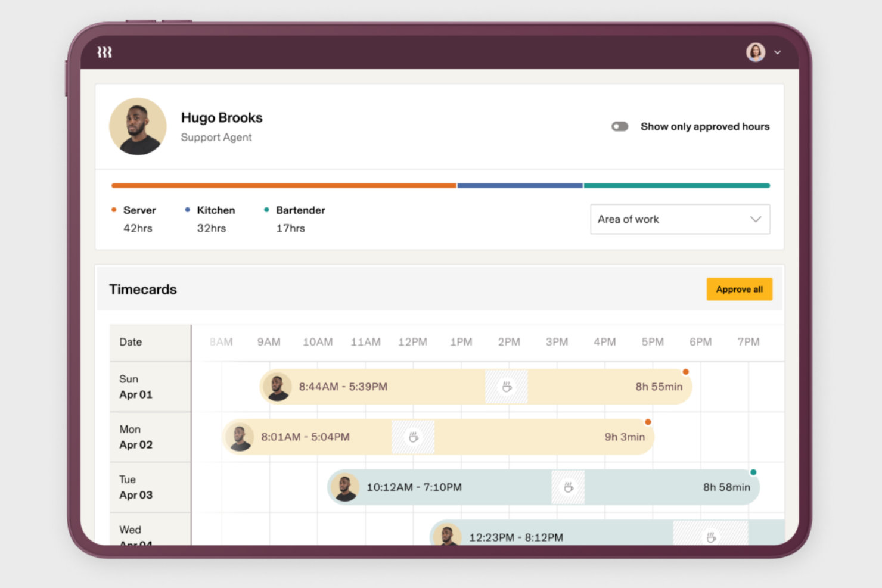Click the orange Server segment of hours bar
Image resolution: width=882 pixels, height=588 pixels.
point(283,185)
